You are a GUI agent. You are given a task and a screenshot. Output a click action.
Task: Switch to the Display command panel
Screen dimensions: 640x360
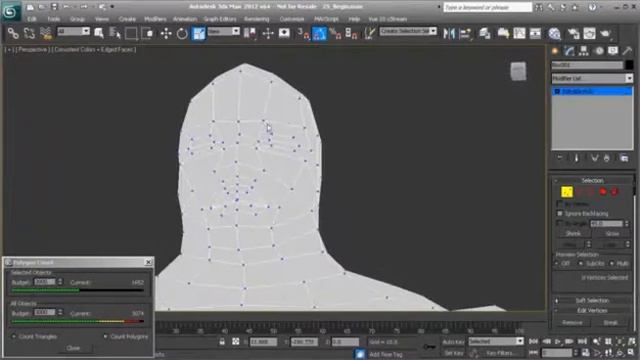pyautogui.click(x=613, y=51)
